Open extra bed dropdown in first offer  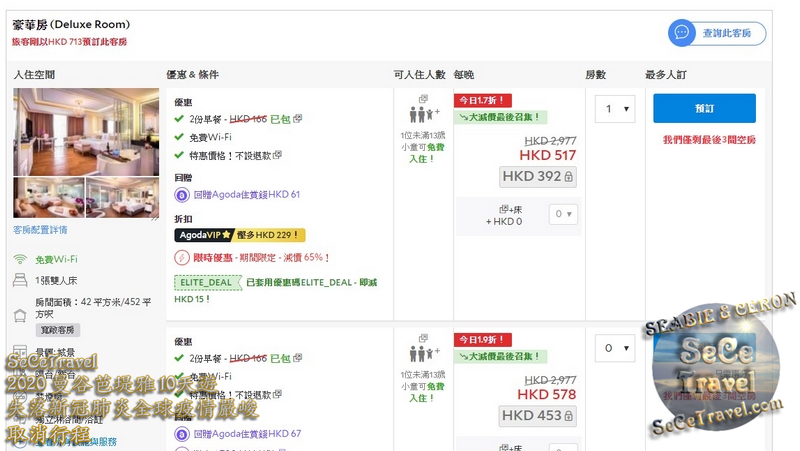[x=563, y=214]
